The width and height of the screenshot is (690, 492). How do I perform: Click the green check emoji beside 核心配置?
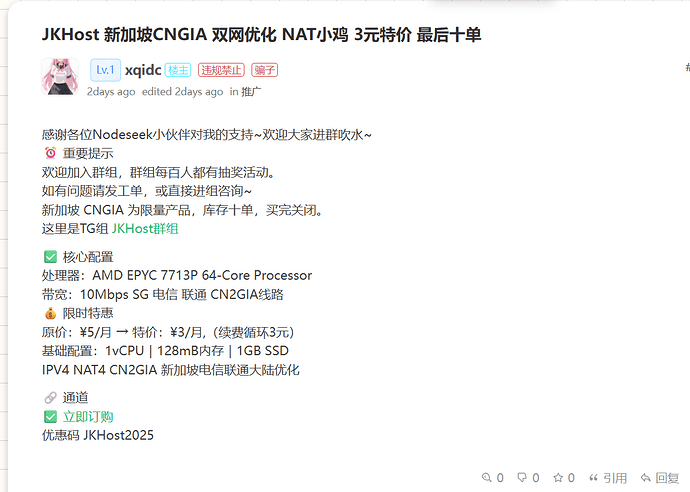pyautogui.click(x=51, y=257)
